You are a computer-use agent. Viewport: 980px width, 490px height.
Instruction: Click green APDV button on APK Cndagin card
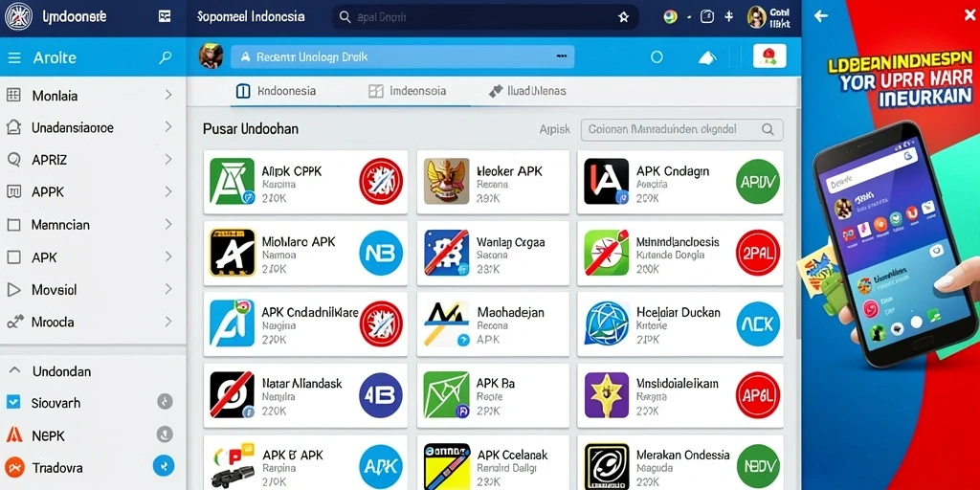[x=758, y=181]
